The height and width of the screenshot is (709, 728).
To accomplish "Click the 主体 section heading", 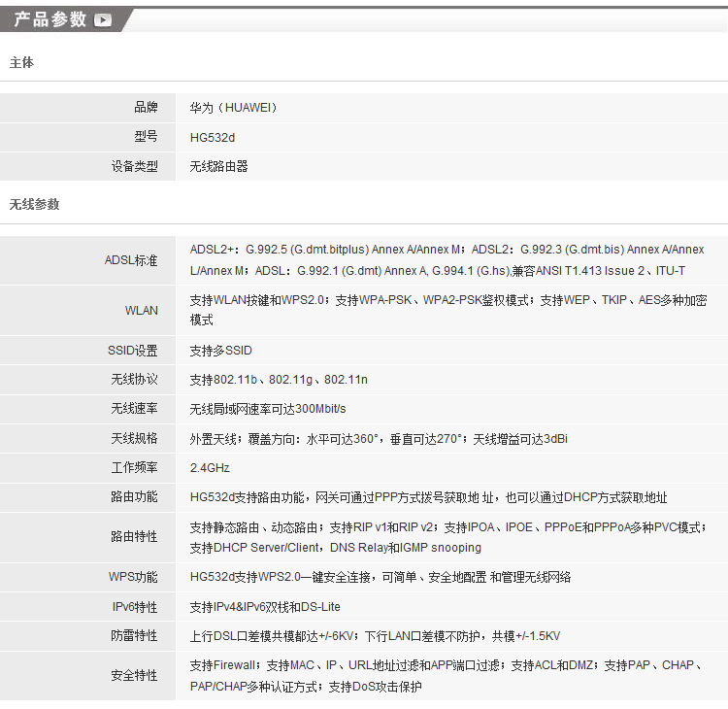I will (21, 62).
